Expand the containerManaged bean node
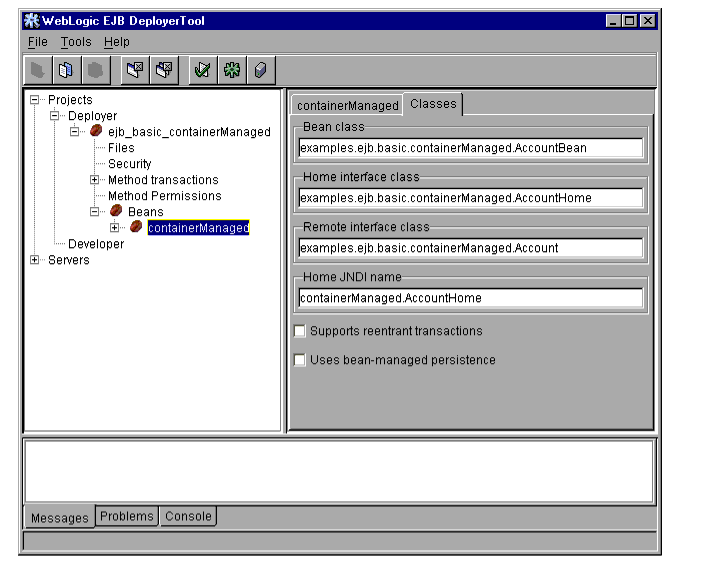The image size is (713, 561). 115,227
